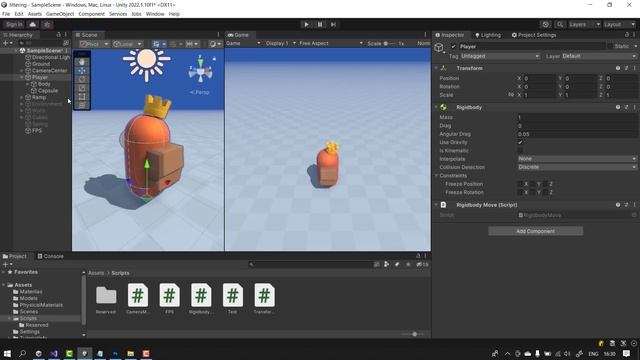
Task: Switch to the Console tab
Action: coord(51,256)
